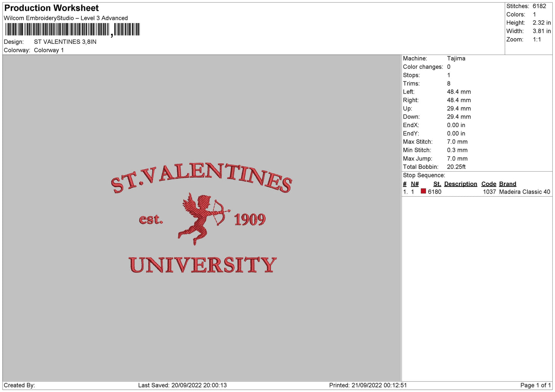Click the 'Color changes:' label

pos(423,67)
